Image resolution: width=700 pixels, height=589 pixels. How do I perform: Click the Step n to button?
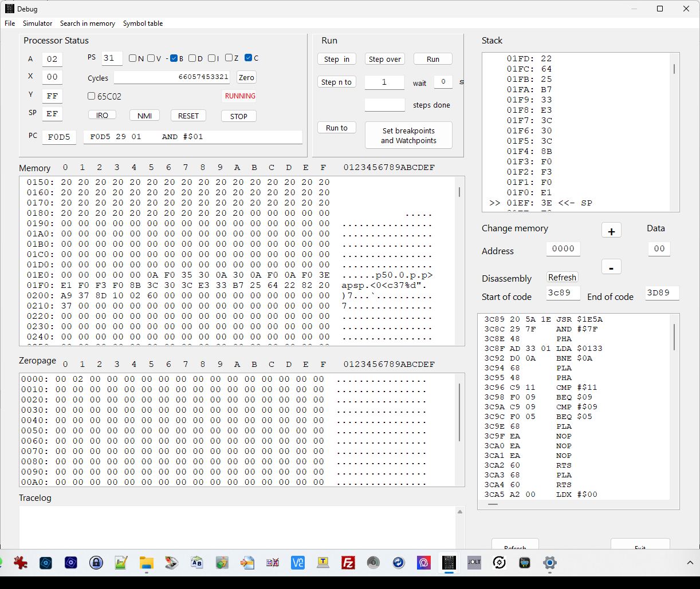337,82
